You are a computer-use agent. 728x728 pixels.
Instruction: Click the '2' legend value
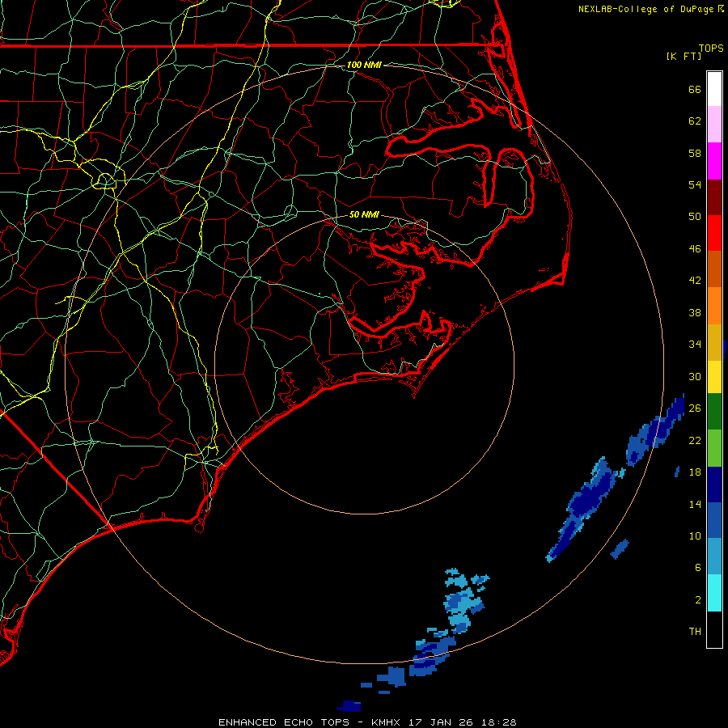tap(698, 600)
